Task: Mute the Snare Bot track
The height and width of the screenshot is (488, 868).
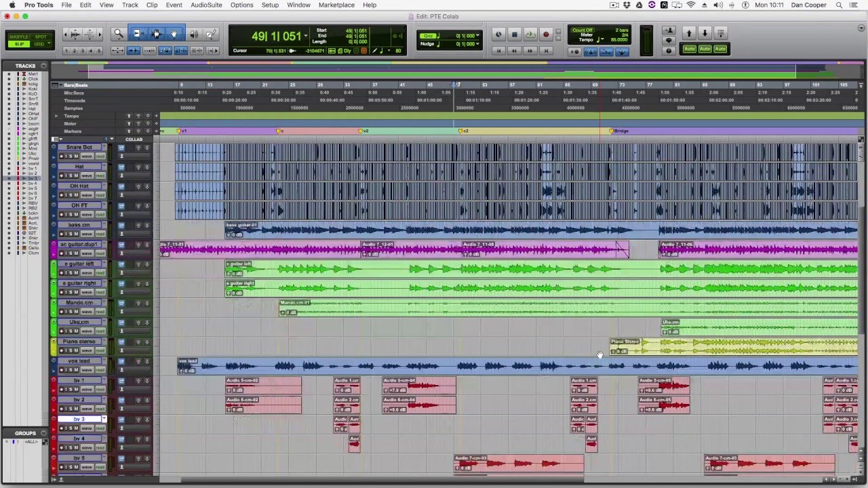Action: tap(76, 157)
